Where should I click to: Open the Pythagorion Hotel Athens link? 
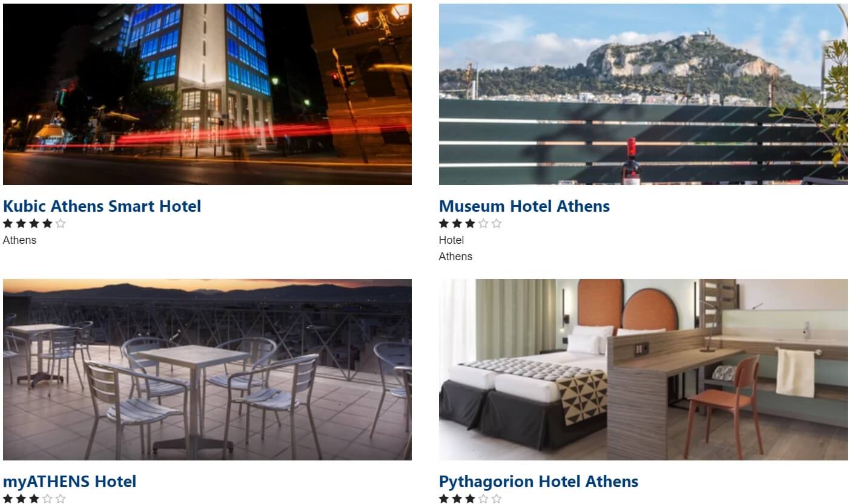pos(538,482)
